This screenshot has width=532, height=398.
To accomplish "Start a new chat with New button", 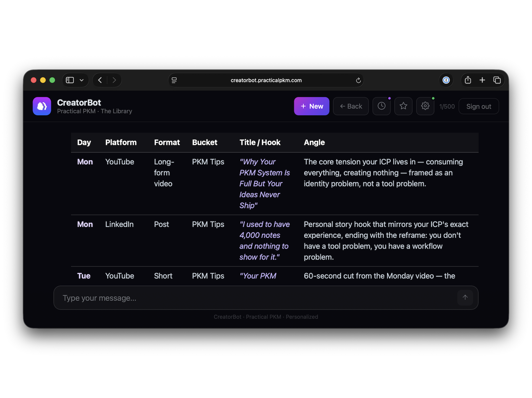I will click(312, 106).
